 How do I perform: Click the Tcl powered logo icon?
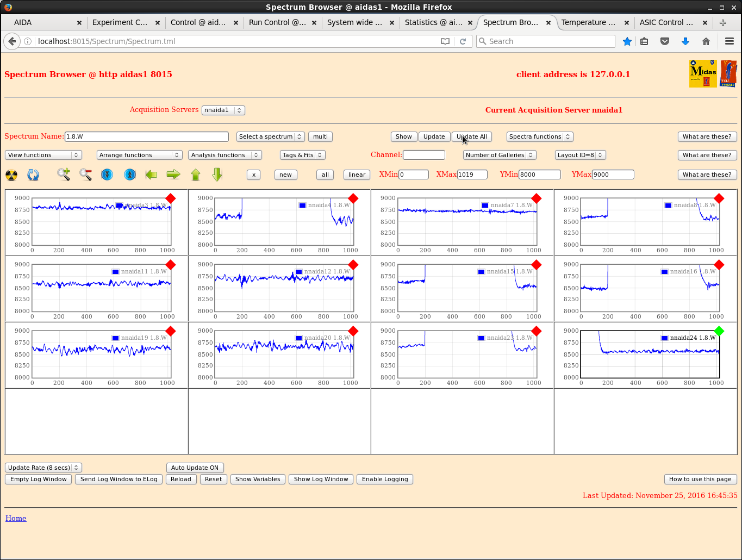click(x=728, y=73)
